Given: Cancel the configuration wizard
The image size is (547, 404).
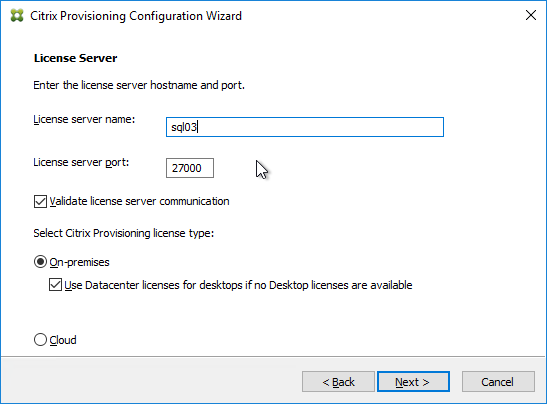Looking at the screenshot, I should [498, 382].
